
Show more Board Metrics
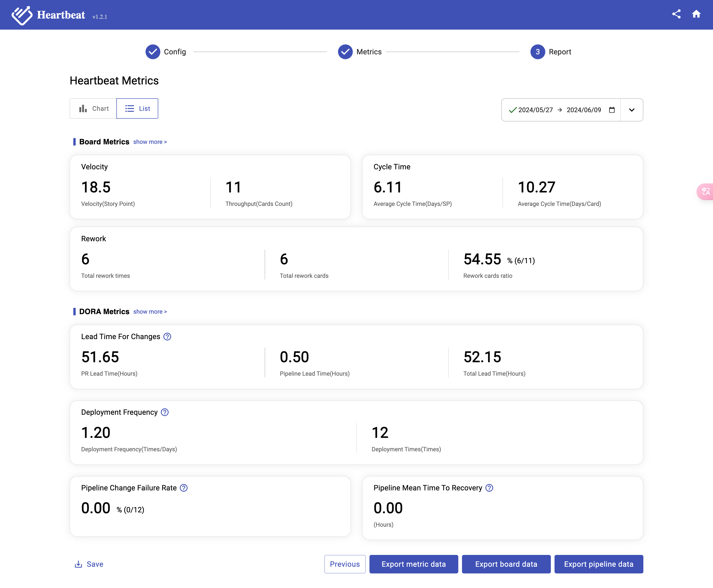click(150, 142)
